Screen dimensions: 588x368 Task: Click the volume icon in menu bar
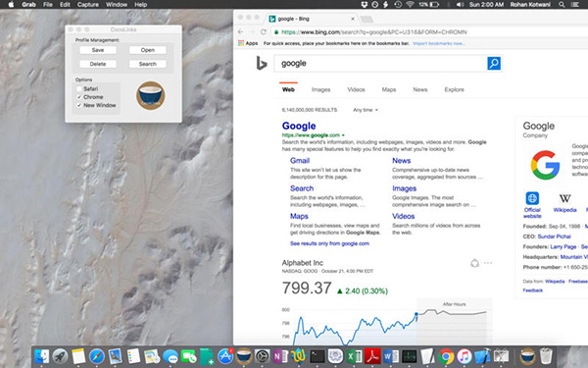[461, 5]
